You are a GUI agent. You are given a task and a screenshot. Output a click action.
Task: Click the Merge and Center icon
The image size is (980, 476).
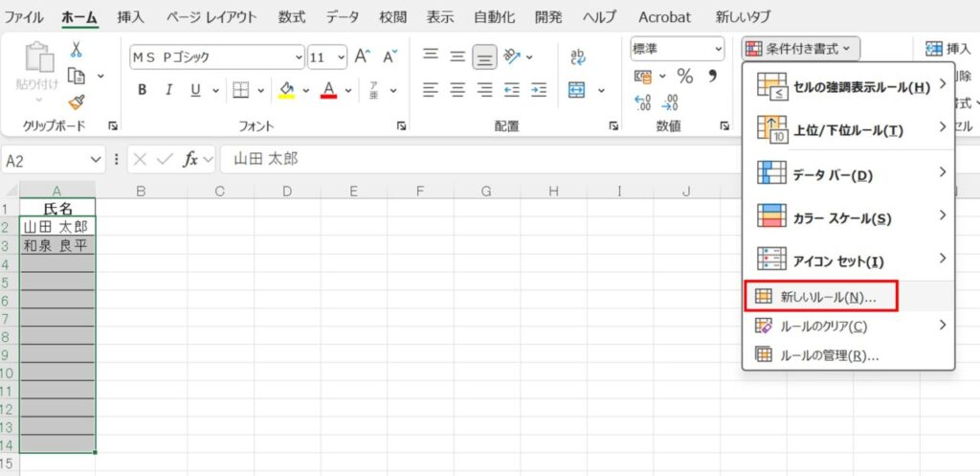pyautogui.click(x=577, y=90)
